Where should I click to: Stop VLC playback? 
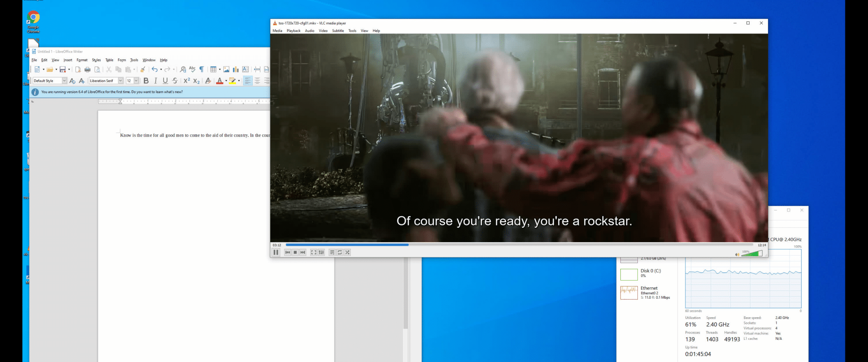pyautogui.click(x=295, y=252)
